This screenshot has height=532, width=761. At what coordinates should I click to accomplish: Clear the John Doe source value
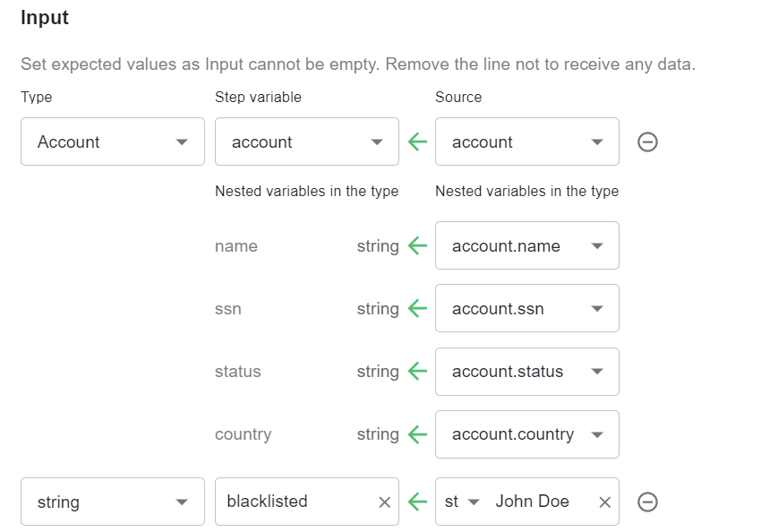604,502
